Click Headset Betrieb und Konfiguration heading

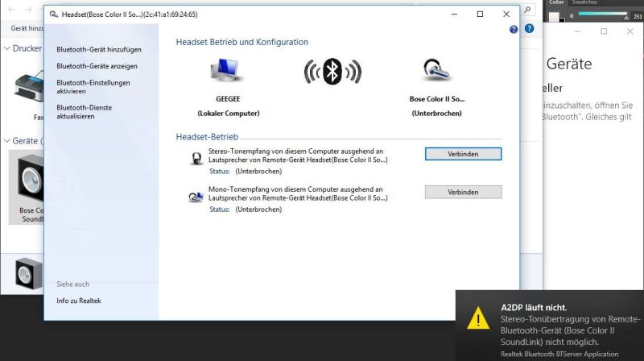[x=242, y=42]
